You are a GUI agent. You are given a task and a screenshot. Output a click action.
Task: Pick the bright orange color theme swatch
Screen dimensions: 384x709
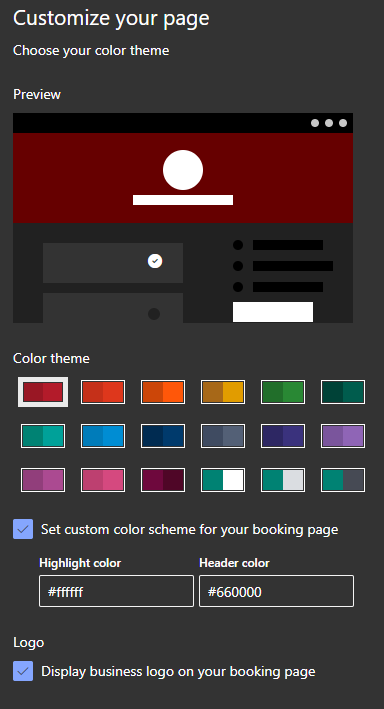click(163, 392)
